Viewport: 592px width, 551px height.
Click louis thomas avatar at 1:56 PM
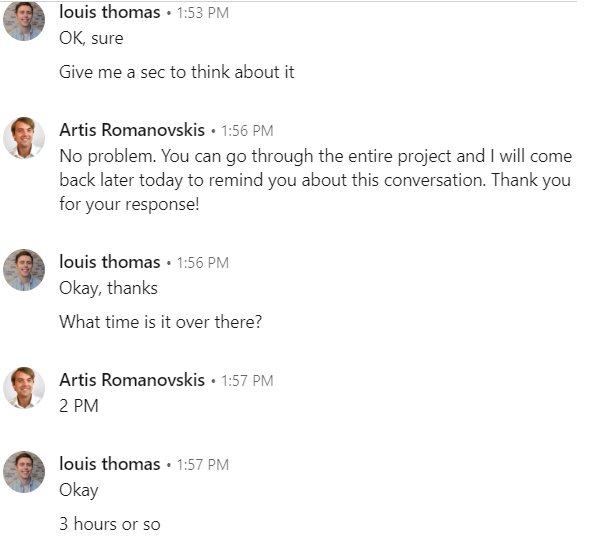pos(24,270)
